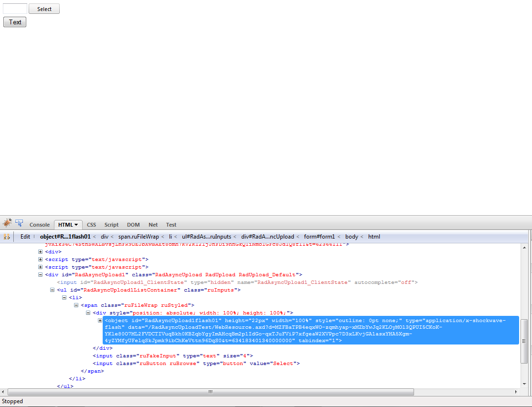Image resolution: width=532 pixels, height=407 pixels.
Task: Switch to the DOM tab
Action: [133, 225]
